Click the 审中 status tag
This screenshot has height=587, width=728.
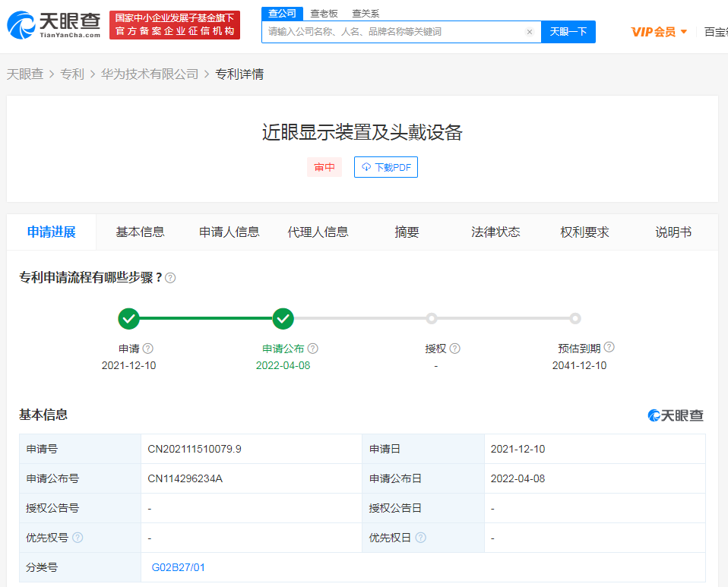(324, 167)
